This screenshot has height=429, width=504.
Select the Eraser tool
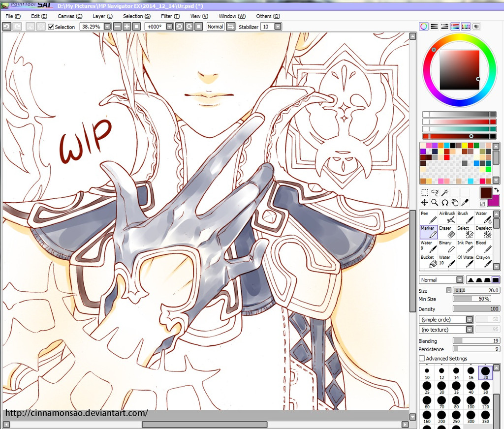tap(447, 232)
